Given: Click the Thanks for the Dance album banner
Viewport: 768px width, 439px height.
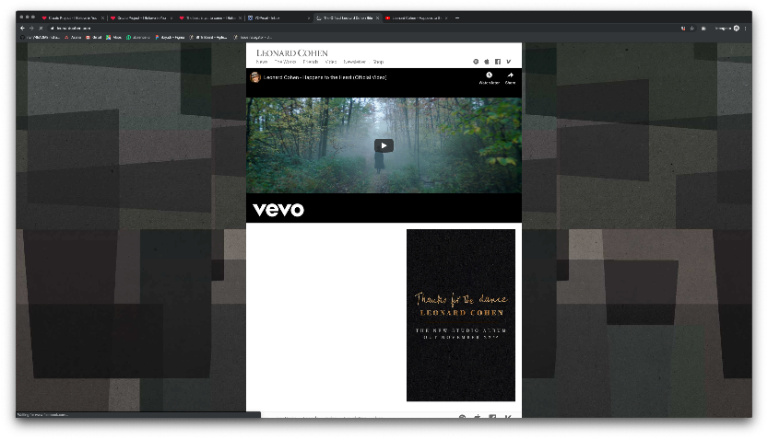Looking at the screenshot, I should pos(460,315).
